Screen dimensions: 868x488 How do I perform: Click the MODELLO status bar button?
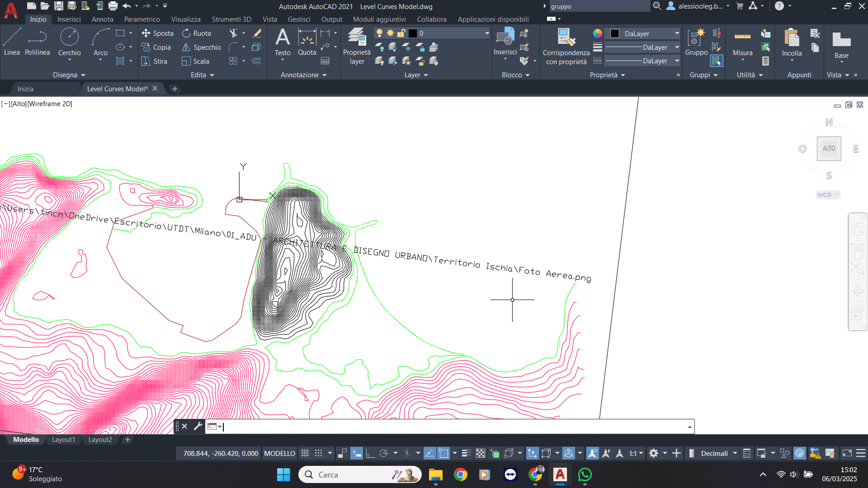coord(279,453)
